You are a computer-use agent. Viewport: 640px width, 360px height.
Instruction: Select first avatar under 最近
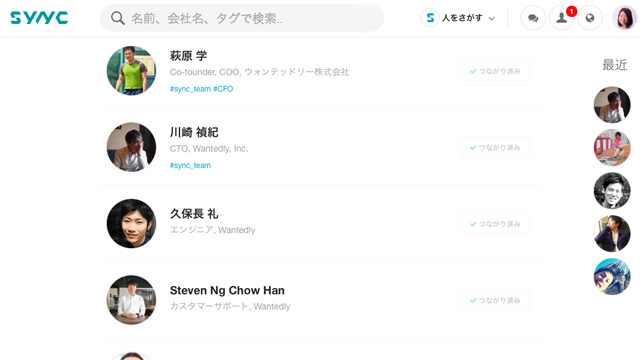[612, 104]
